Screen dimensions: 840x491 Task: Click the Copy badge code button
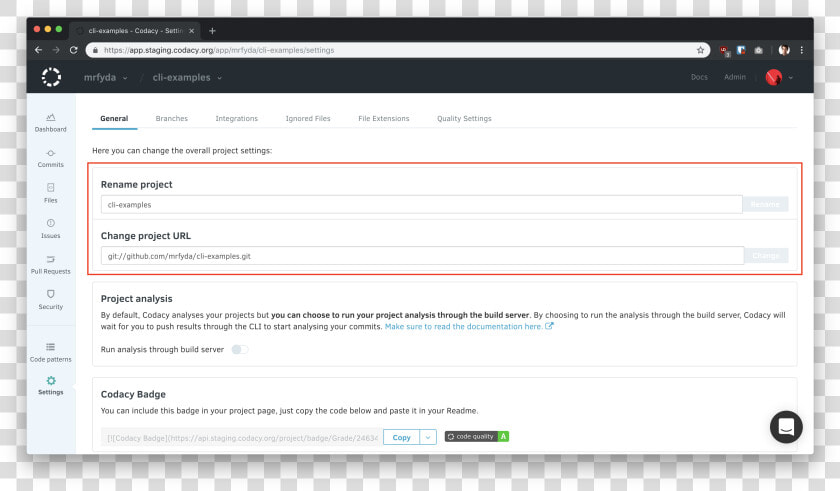point(401,437)
